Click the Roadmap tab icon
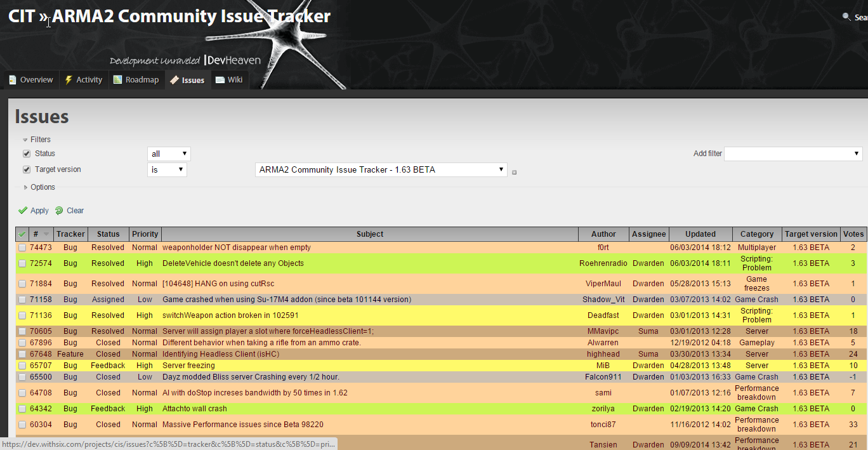Image resolution: width=868 pixels, height=450 pixels. point(117,80)
